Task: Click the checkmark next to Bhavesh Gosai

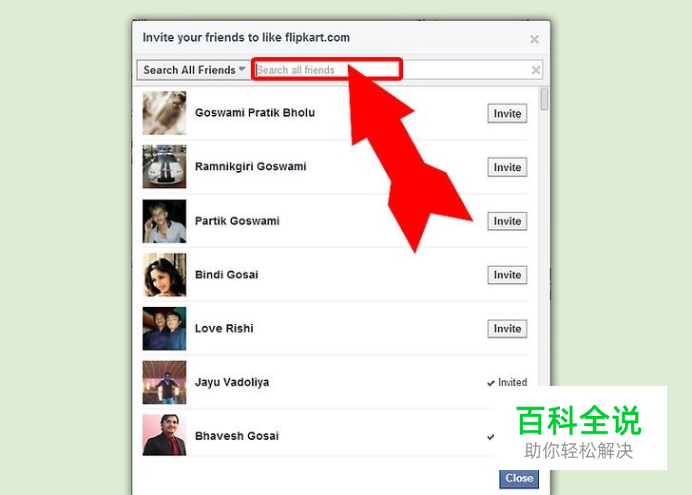Action: tap(490, 437)
